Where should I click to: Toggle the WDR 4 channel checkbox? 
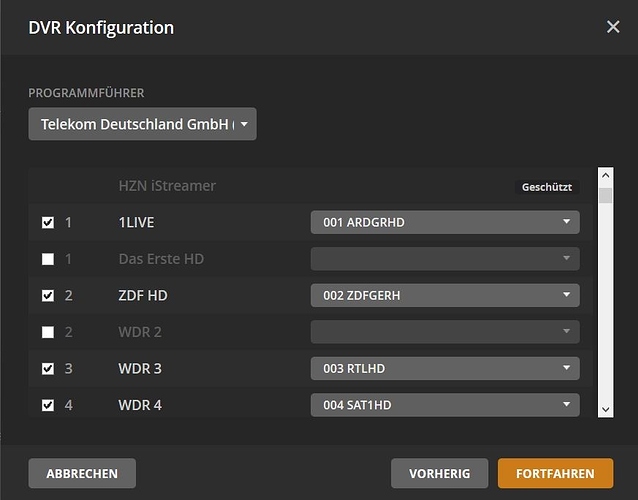[x=48, y=405]
